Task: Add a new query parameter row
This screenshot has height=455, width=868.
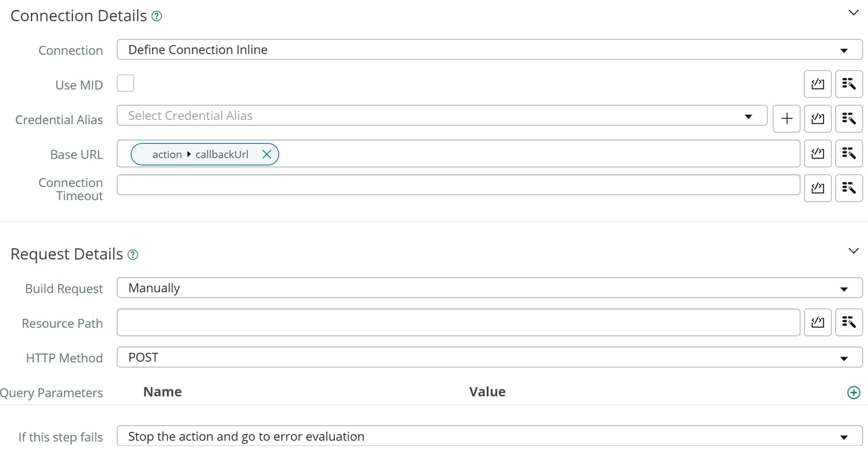Action: [853, 393]
